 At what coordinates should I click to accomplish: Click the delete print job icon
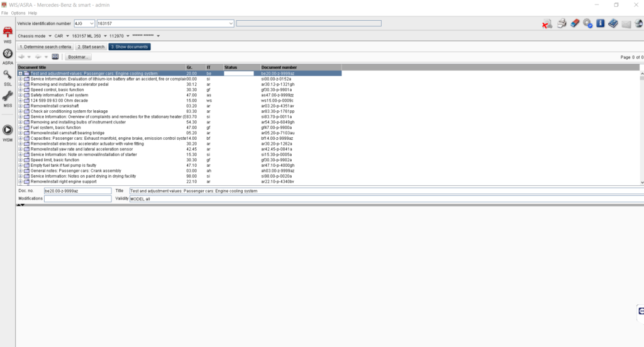pyautogui.click(x=547, y=25)
